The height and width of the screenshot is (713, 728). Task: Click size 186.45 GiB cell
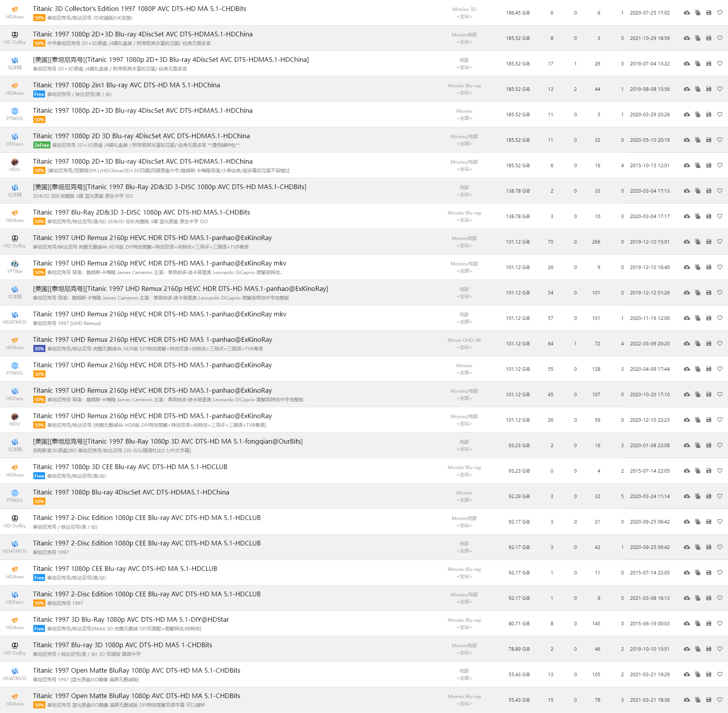(518, 13)
